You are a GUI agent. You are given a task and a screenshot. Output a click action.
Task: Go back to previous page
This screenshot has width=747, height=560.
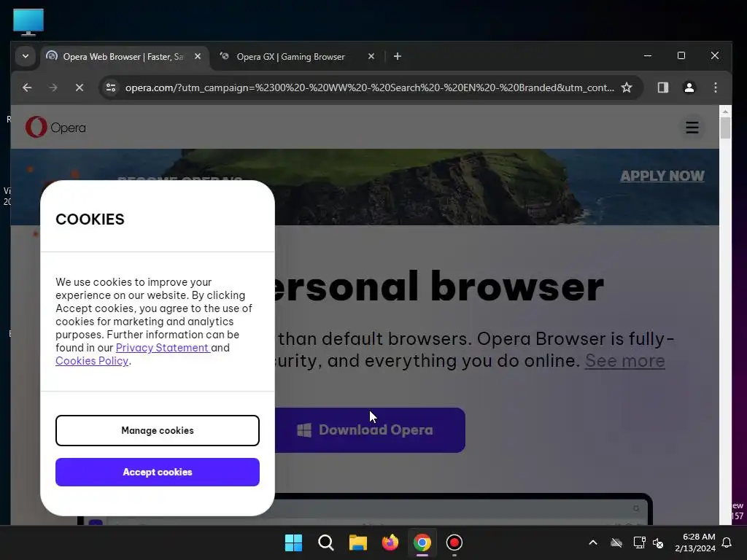click(x=27, y=87)
